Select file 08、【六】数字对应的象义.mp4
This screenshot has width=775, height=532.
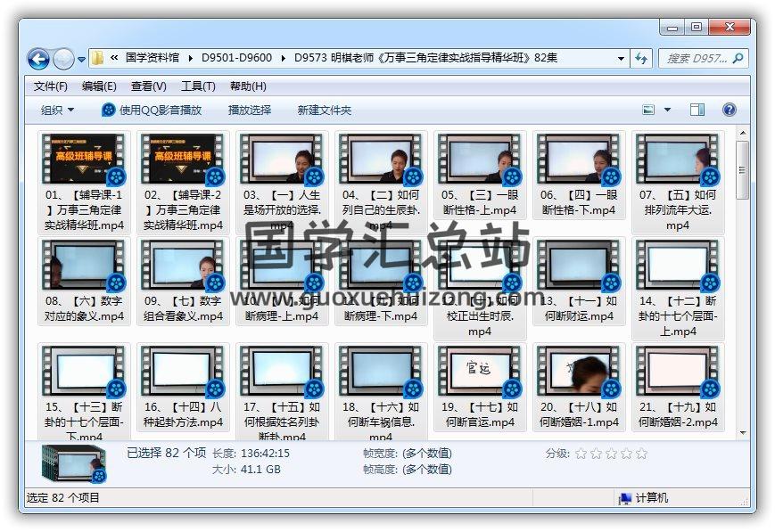[x=84, y=281]
